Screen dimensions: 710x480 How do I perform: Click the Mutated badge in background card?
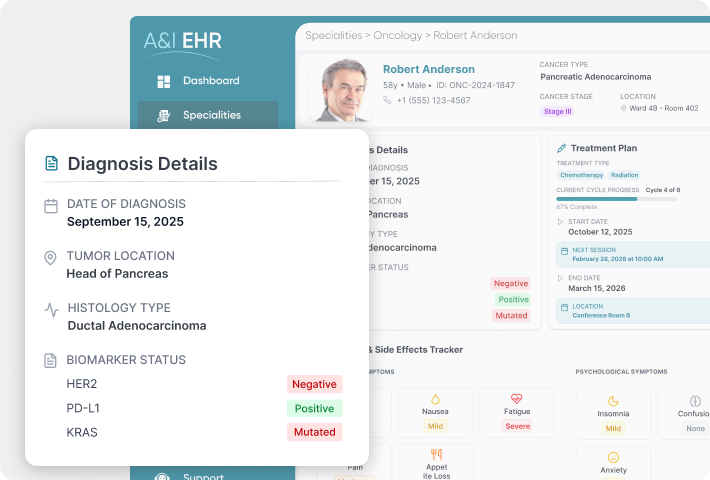[511, 316]
